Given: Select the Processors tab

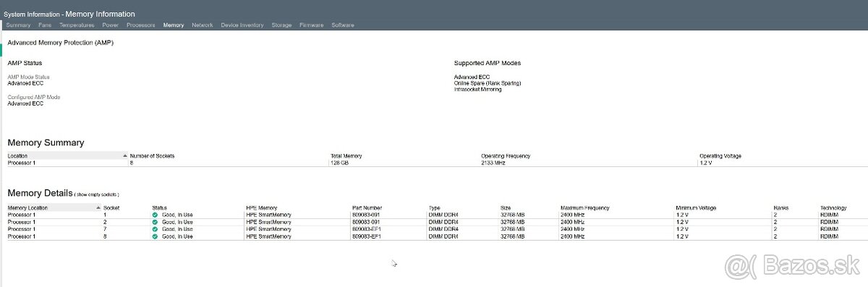Looking at the screenshot, I should tap(141, 25).
